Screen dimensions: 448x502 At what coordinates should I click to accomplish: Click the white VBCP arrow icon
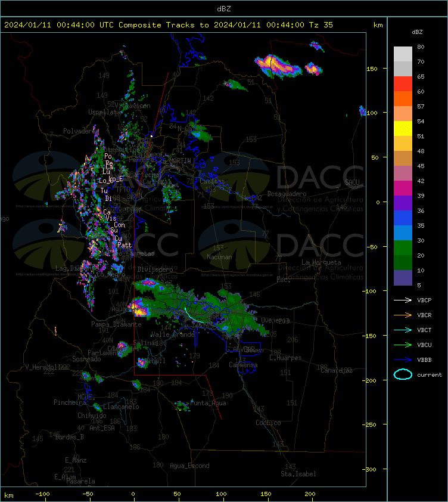coord(403,300)
